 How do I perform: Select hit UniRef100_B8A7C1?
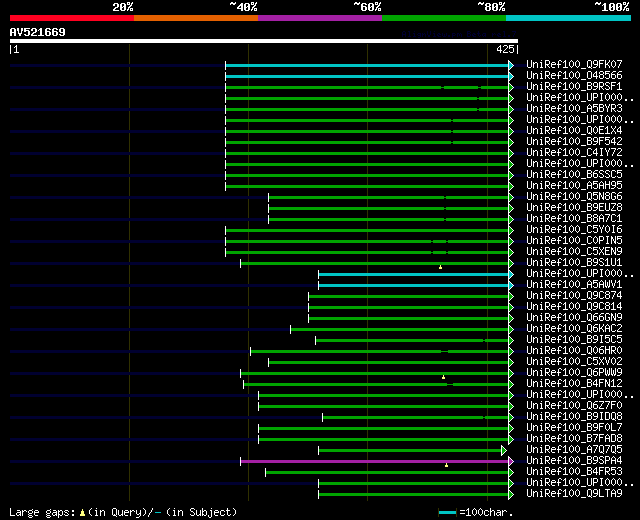(x=574, y=218)
